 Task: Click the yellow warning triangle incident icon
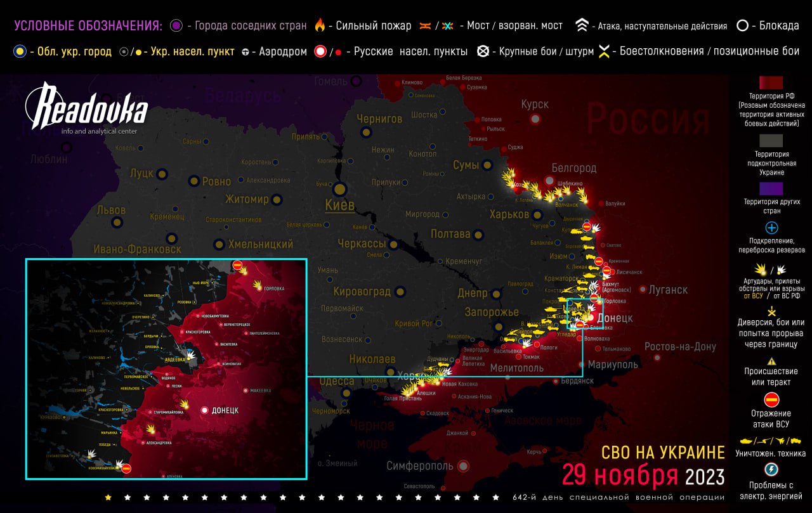(771, 361)
